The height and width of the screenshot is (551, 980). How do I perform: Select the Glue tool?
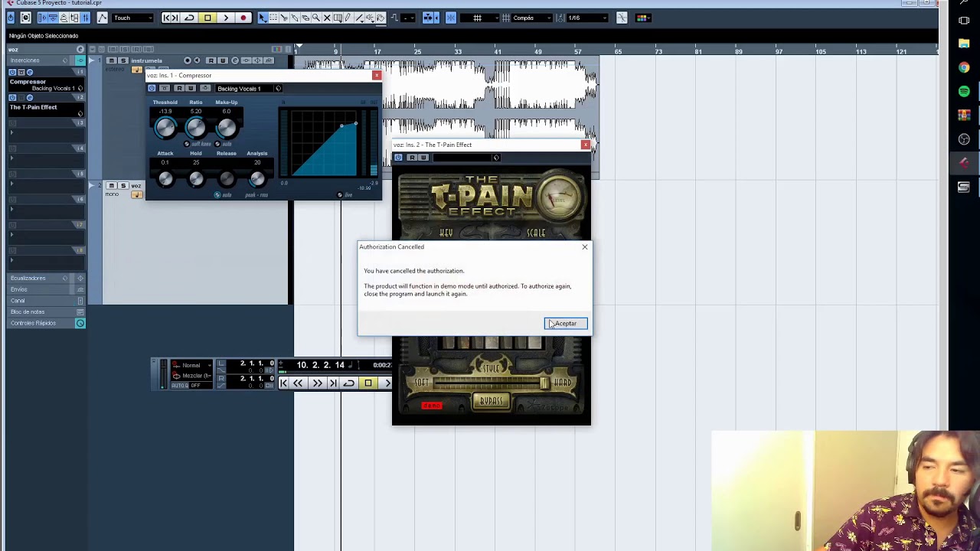point(295,18)
